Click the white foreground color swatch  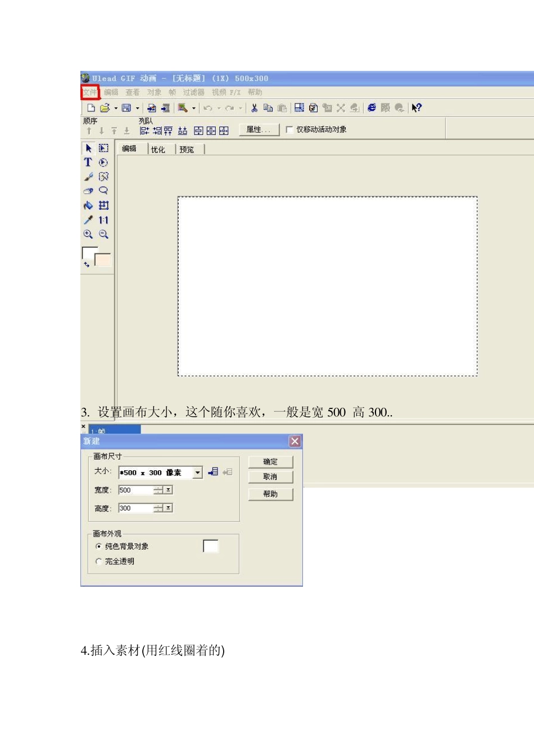89,253
